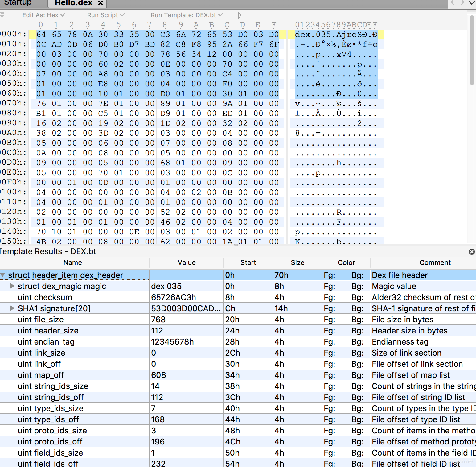Click hex byte 76 at row 0070h
This screenshot has height=467, width=476.
pos(41,103)
